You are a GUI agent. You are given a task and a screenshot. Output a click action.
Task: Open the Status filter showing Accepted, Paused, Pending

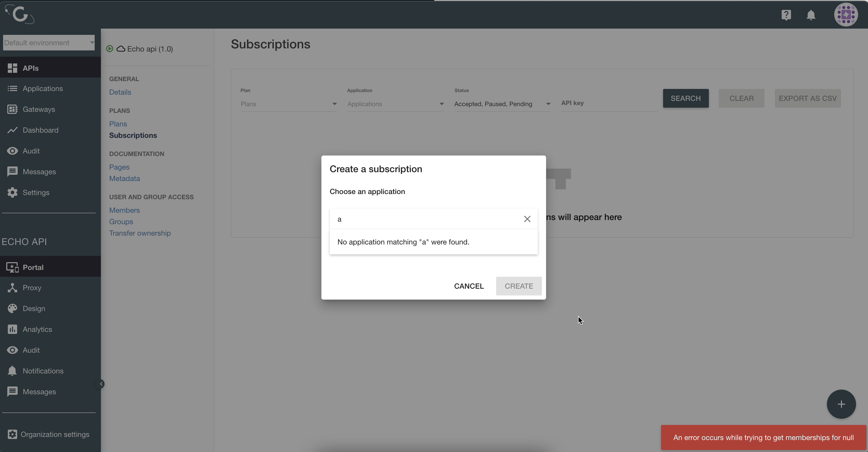pyautogui.click(x=502, y=104)
